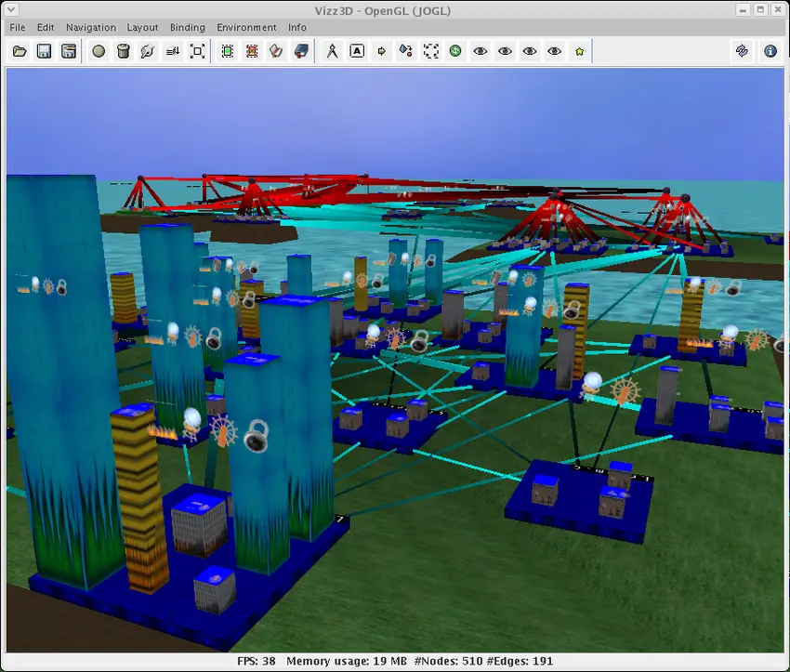
Task: Click the green dotted selection box icon
Action: click(229, 51)
